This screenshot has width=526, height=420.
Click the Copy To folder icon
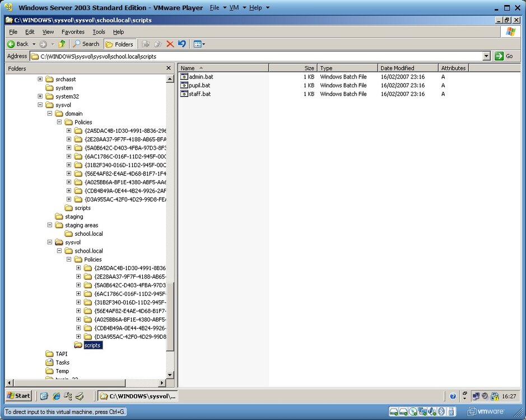(157, 44)
